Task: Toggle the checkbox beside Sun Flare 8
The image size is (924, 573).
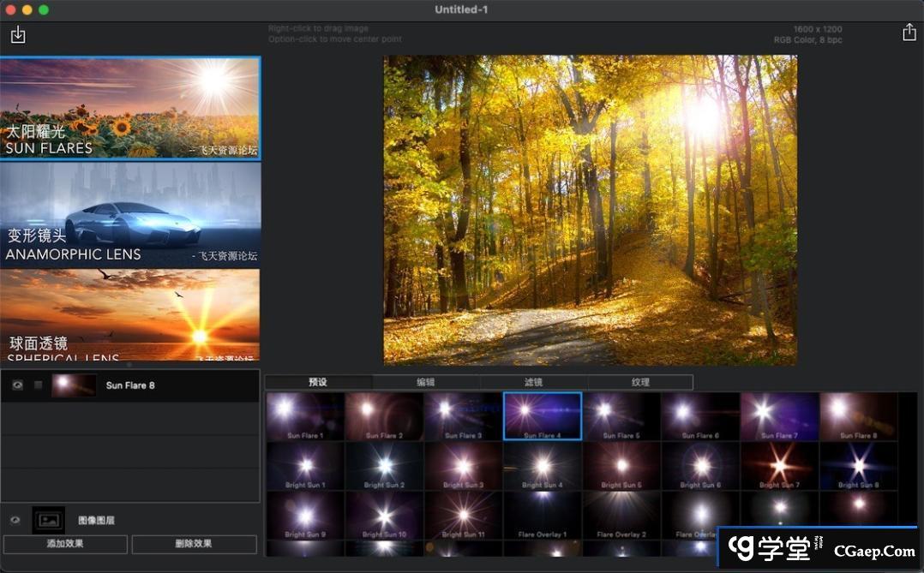Action: (x=38, y=385)
